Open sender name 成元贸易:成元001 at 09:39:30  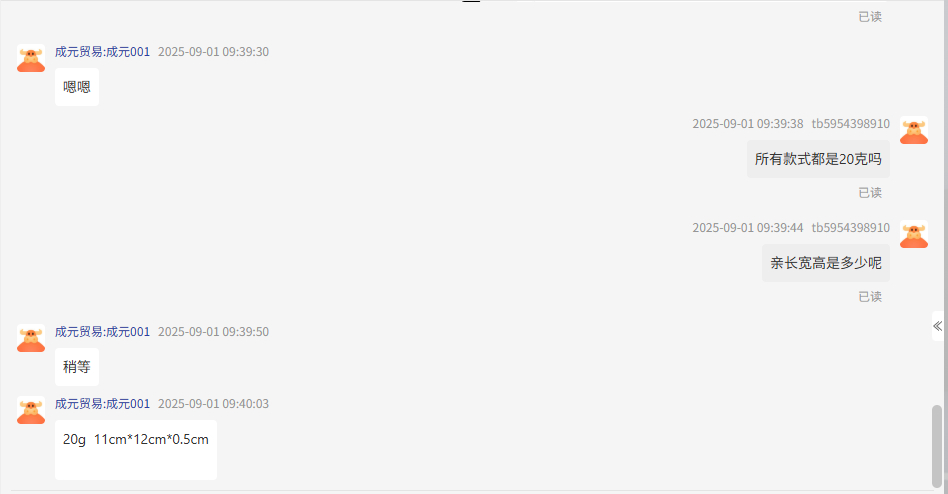(x=102, y=52)
